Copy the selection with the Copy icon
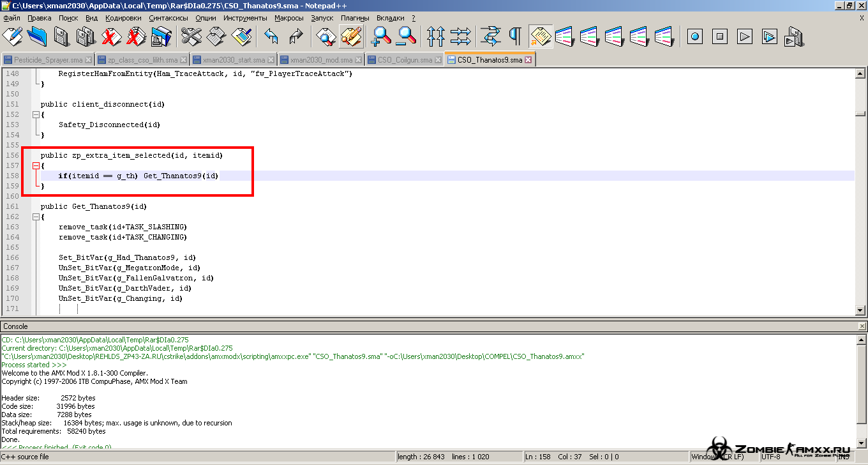The width and height of the screenshot is (868, 465). pyautogui.click(x=216, y=36)
